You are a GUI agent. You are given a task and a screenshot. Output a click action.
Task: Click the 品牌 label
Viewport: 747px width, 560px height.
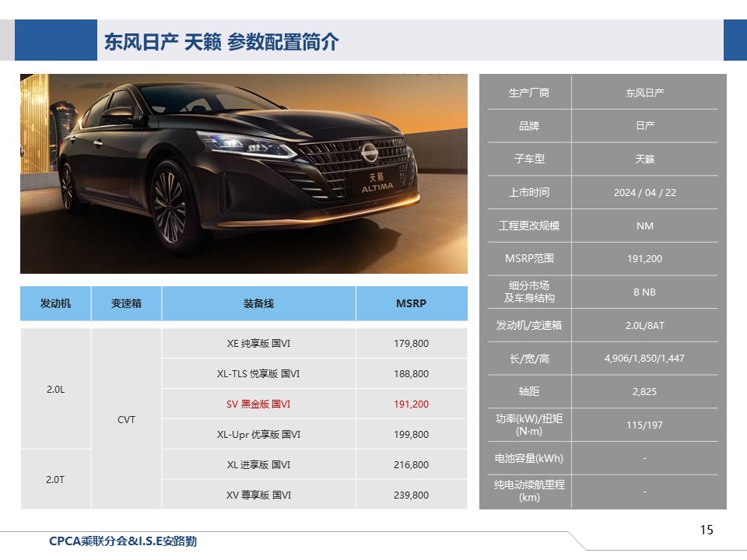point(529,126)
